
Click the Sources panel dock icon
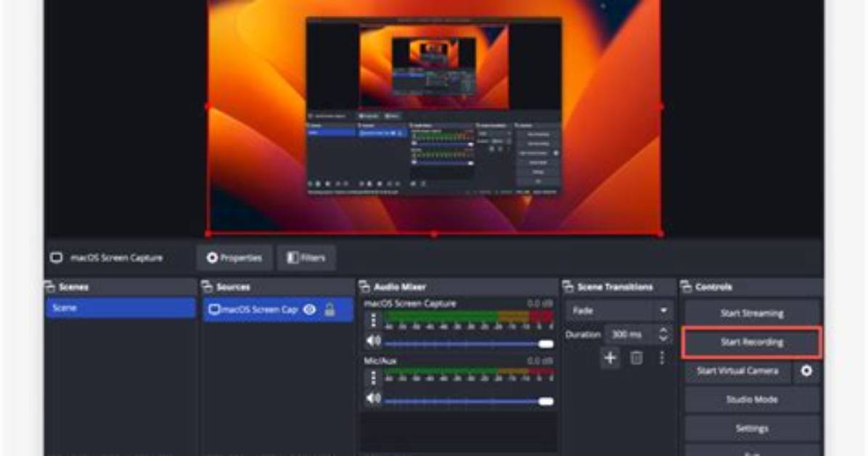(207, 287)
